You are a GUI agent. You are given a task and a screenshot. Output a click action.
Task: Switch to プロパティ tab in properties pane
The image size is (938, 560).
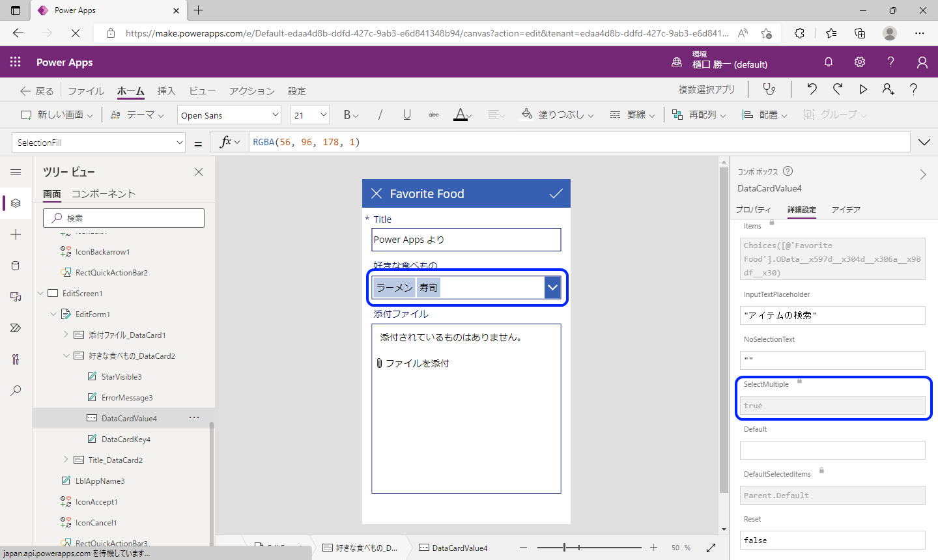[x=754, y=210]
